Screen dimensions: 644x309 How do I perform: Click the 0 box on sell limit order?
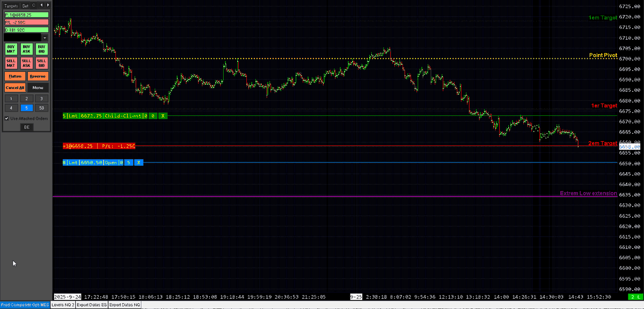(x=153, y=115)
